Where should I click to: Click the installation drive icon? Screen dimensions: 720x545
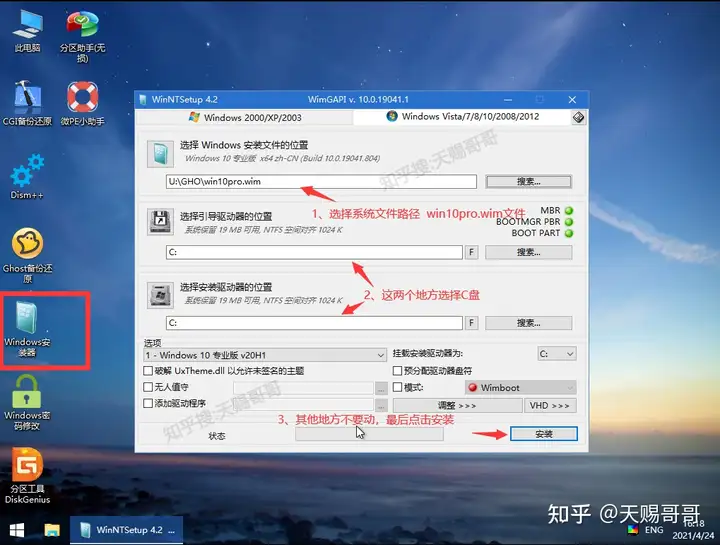[x=160, y=295]
